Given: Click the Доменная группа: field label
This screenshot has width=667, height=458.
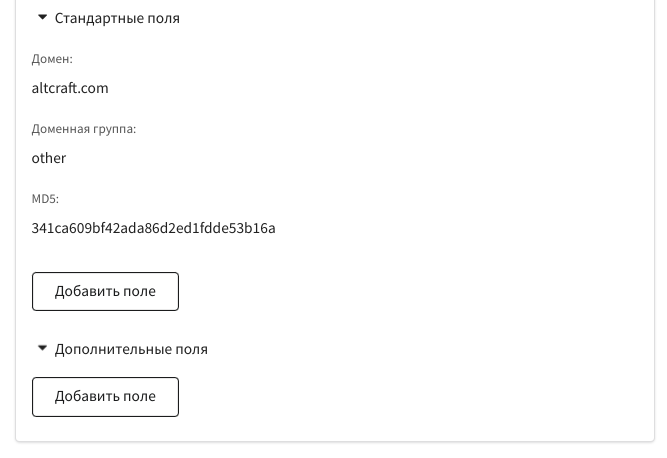Looking at the screenshot, I should (84, 129).
